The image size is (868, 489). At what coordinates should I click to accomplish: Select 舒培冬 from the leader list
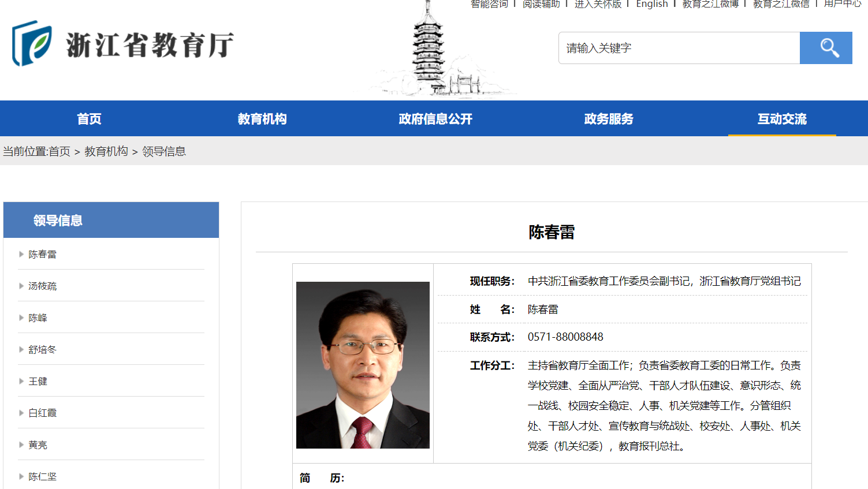43,349
